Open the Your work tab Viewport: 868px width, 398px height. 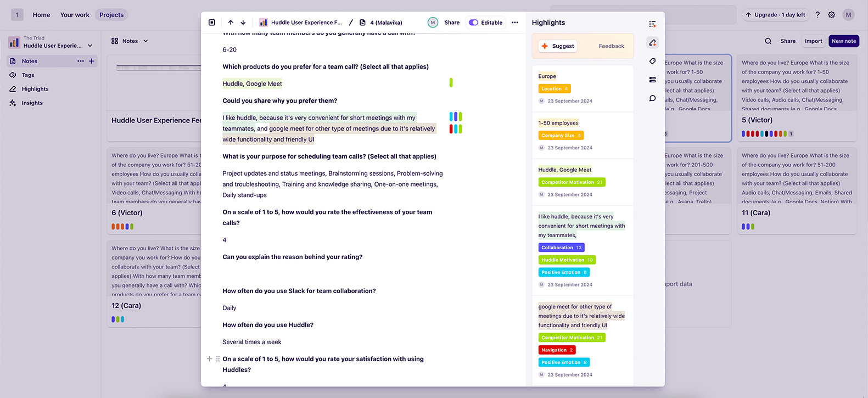coord(75,15)
